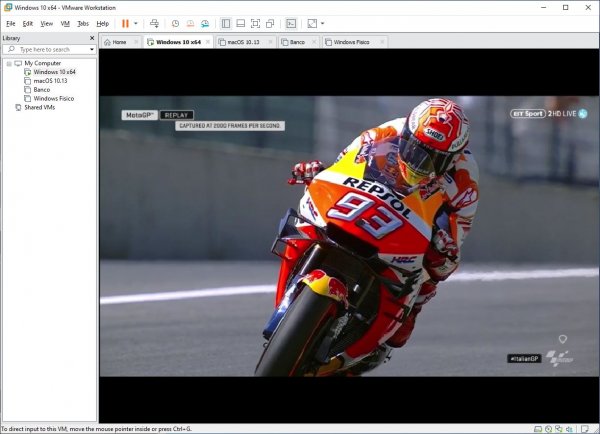Click the REPLAY label in the video
Viewport: 600px width, 434px height.
[176, 115]
